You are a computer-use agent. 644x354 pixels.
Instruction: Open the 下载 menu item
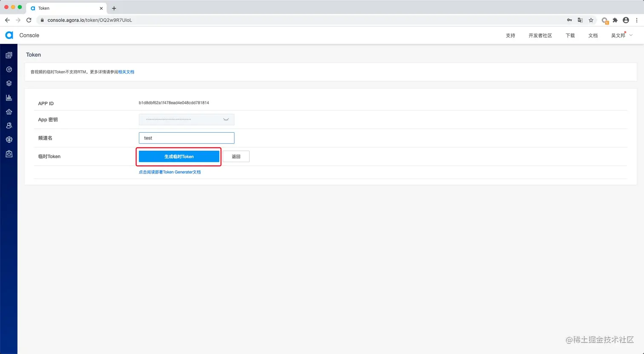tap(570, 36)
